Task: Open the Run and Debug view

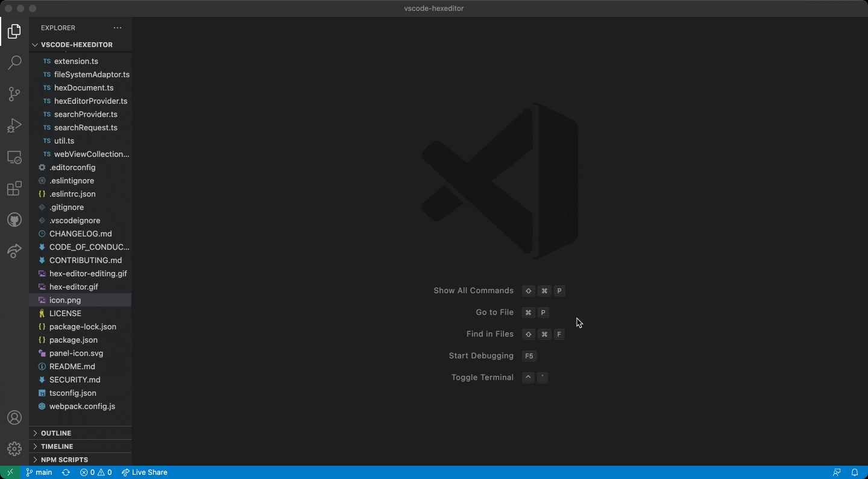Action: tap(14, 125)
